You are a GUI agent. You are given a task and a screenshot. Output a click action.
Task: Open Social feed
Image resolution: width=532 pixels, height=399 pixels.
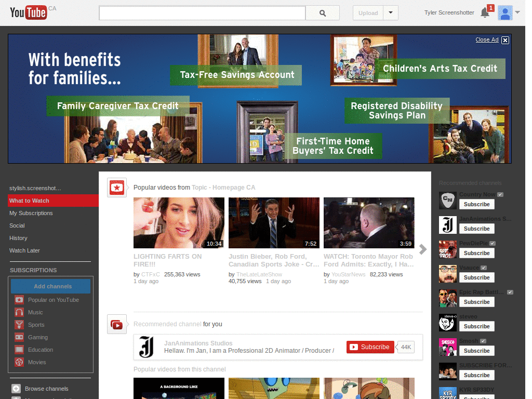(x=17, y=225)
